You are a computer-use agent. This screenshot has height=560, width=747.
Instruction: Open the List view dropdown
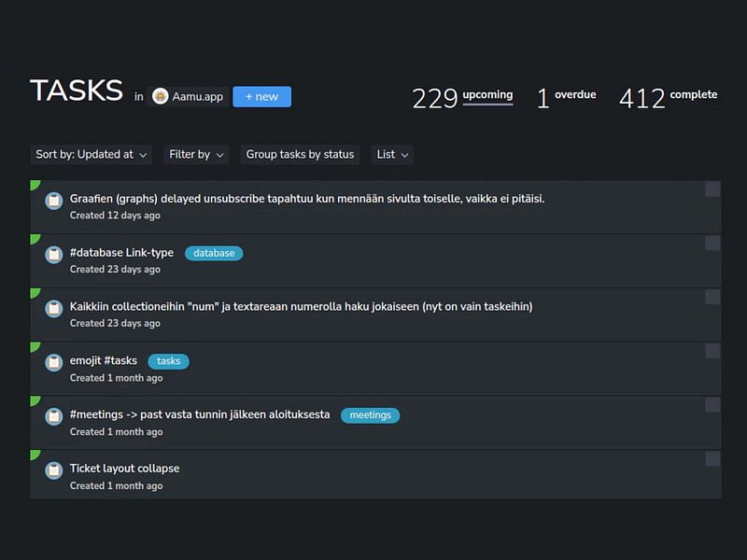point(392,155)
